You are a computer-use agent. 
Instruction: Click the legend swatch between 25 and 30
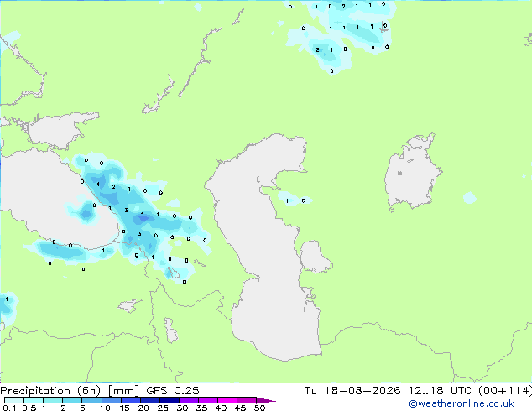pos(169,400)
